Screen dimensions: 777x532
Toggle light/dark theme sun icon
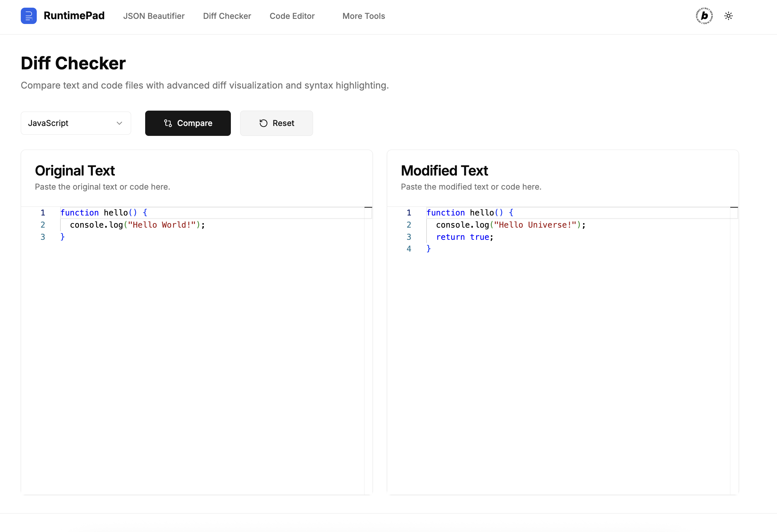coord(728,16)
